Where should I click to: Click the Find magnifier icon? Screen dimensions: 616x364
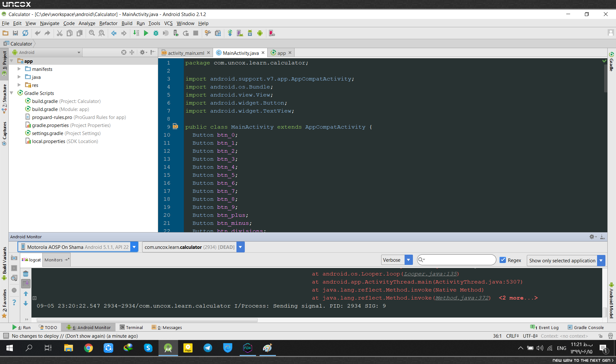click(x=92, y=33)
